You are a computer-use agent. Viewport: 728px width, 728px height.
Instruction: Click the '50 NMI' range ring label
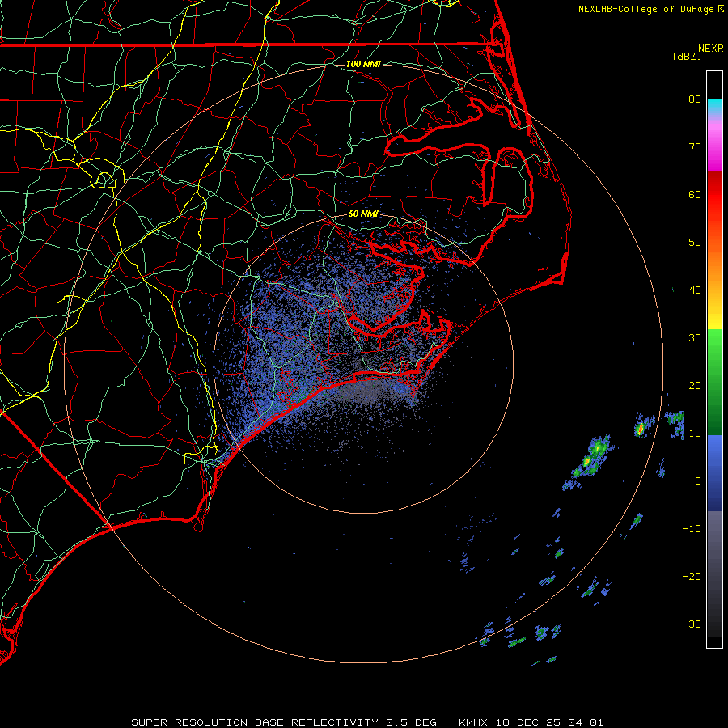click(x=363, y=214)
